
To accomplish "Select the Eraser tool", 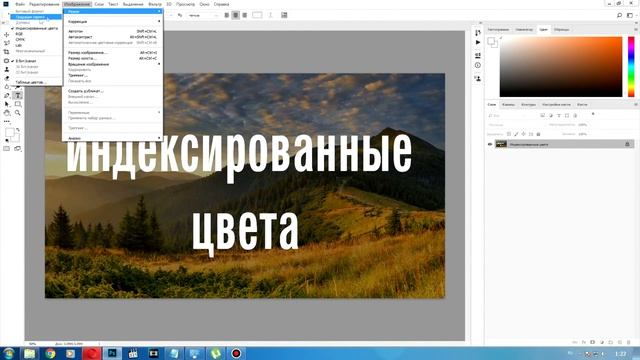I will [x=7, y=78].
